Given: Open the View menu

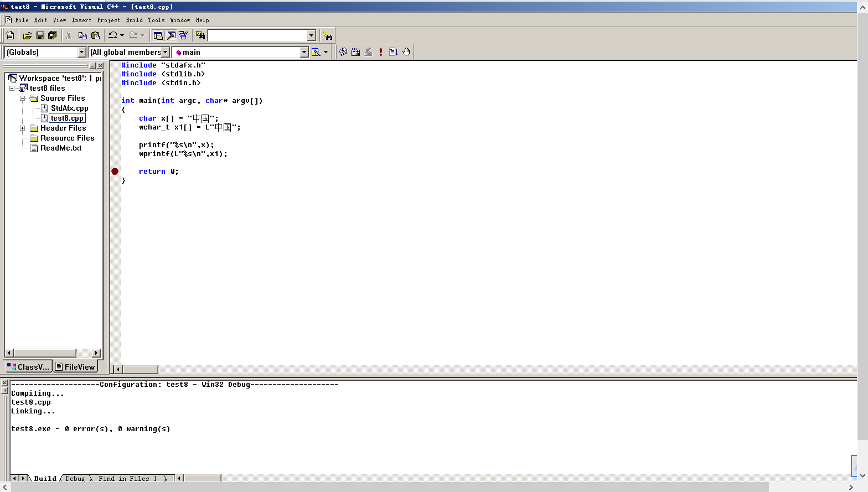Looking at the screenshot, I should pos(59,20).
